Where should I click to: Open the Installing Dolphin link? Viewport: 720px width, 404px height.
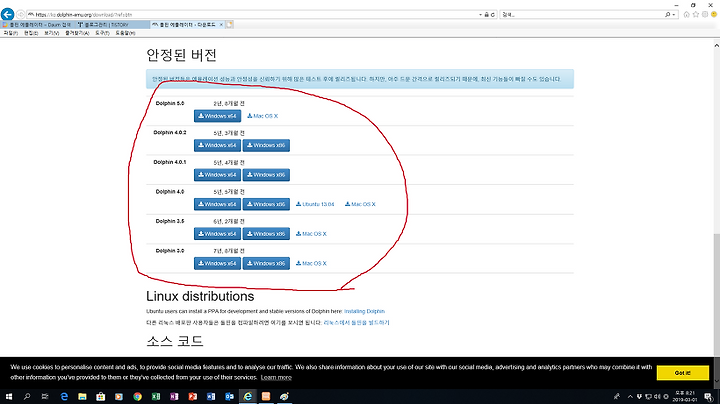tap(365, 311)
